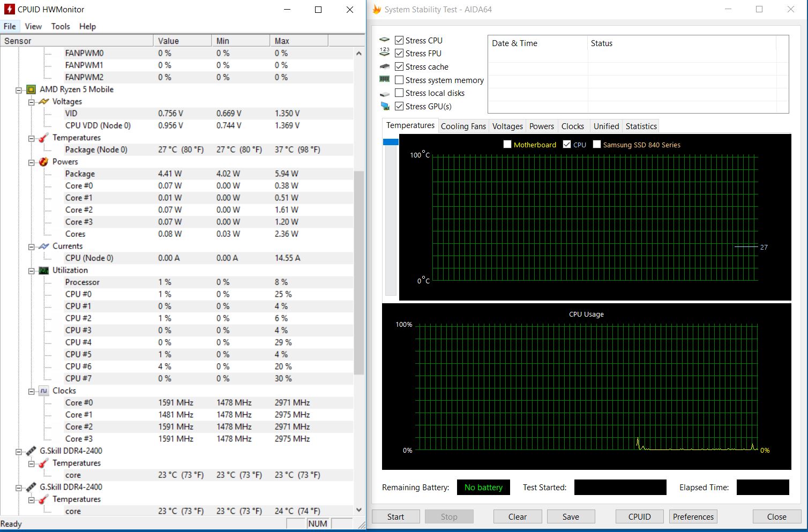Click the Clocks waveform icon
Viewport: 808px width, 532px height.
[44, 391]
